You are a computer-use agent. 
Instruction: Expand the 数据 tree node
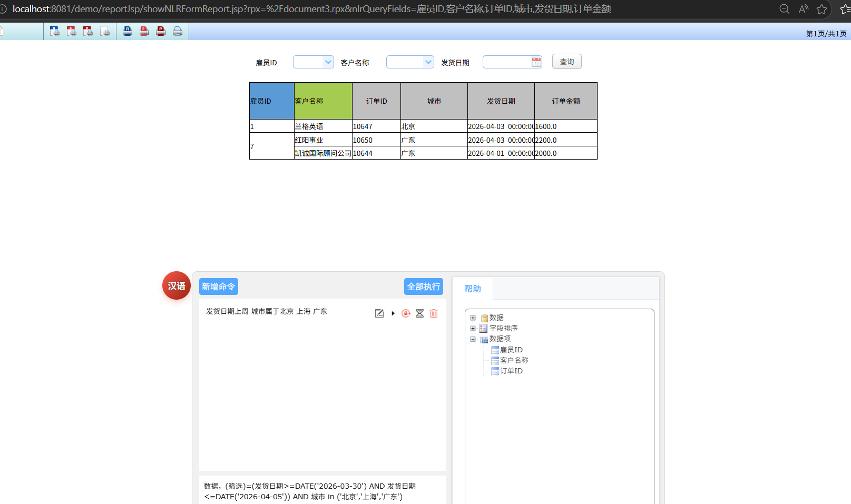[473, 318]
